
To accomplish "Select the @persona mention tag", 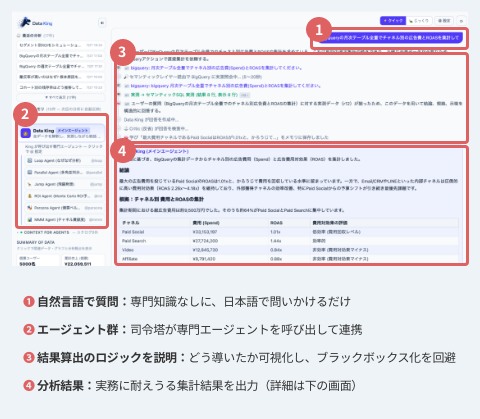I will pos(93,208).
